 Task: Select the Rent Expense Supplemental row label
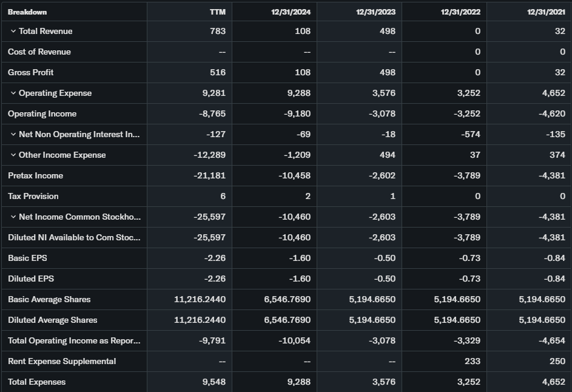click(62, 362)
